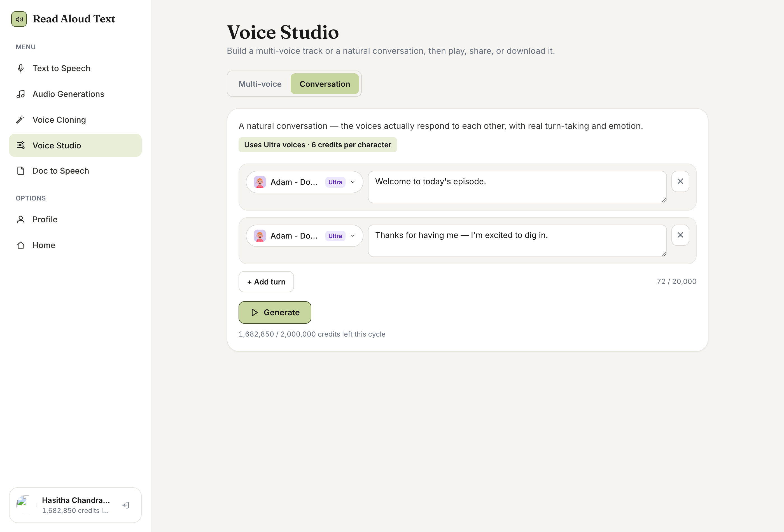The height and width of the screenshot is (532, 784).
Task: Select the Conversation tab
Action: tap(325, 84)
